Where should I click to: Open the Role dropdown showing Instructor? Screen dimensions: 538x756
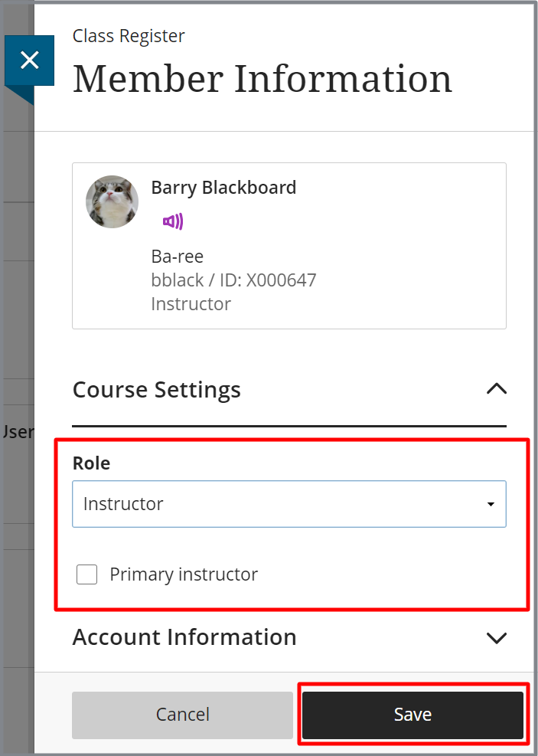[x=289, y=504]
